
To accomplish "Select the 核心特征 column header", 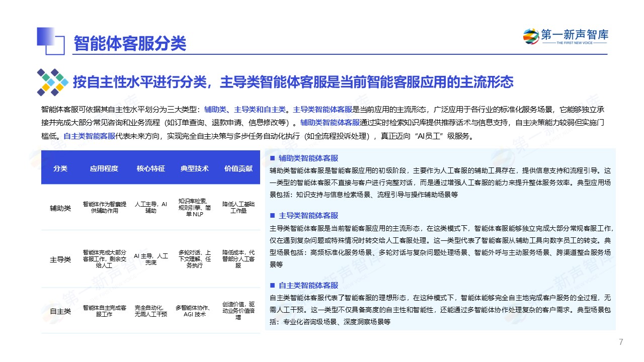I will 150,168.
